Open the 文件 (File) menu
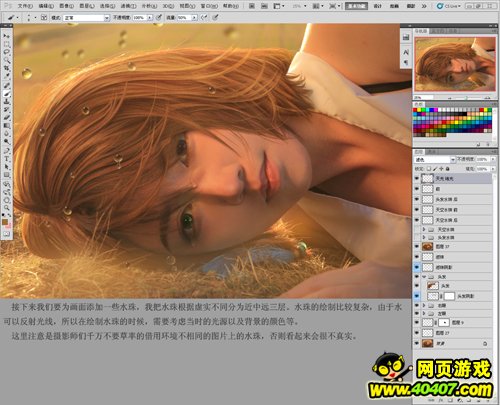This screenshot has height=405, width=500. point(25,6)
